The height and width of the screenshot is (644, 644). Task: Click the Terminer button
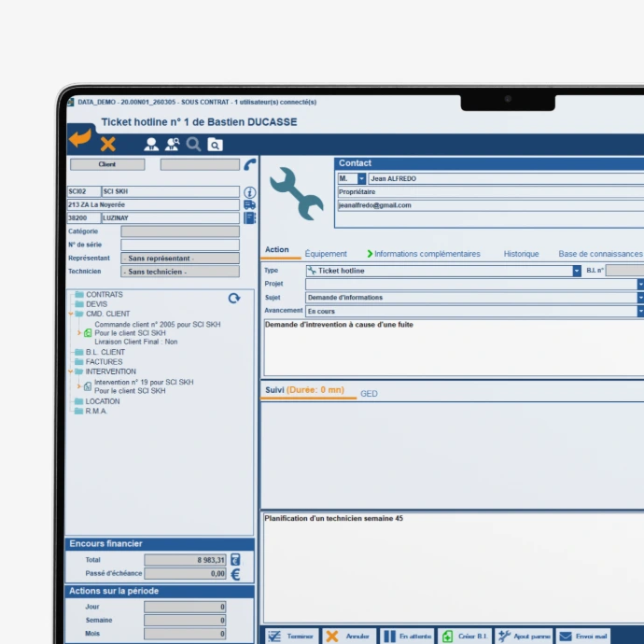291,637
